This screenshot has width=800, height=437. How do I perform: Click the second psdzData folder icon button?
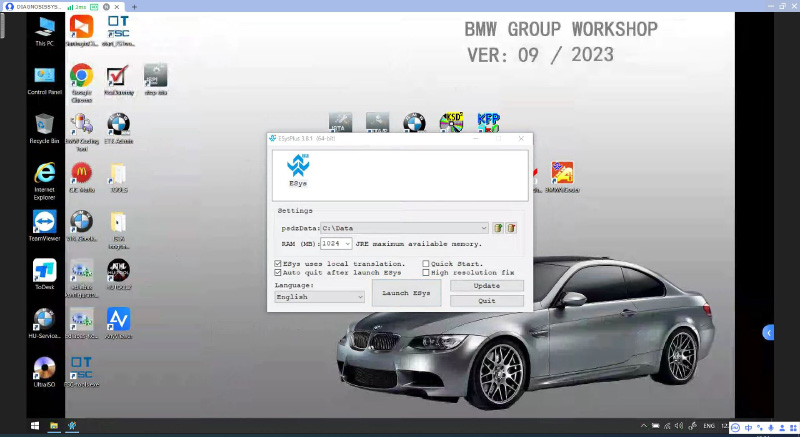(x=511, y=228)
